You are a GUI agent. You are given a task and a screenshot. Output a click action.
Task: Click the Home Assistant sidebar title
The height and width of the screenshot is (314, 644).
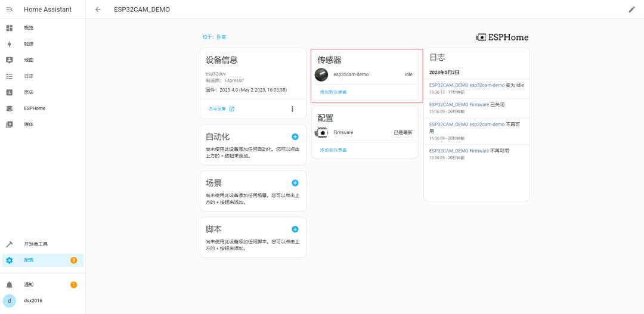click(48, 10)
